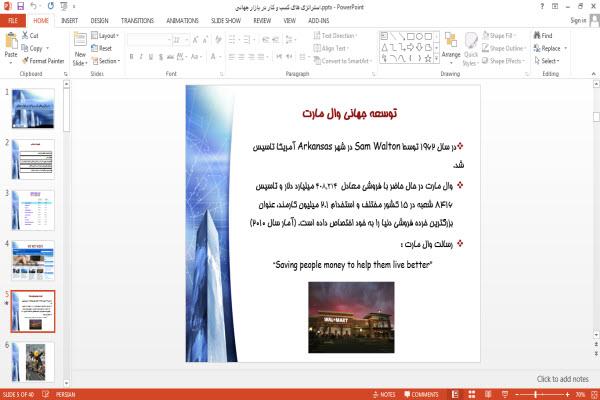Select the star shape in shapes gallery
The image size is (600, 400).
point(428,59)
